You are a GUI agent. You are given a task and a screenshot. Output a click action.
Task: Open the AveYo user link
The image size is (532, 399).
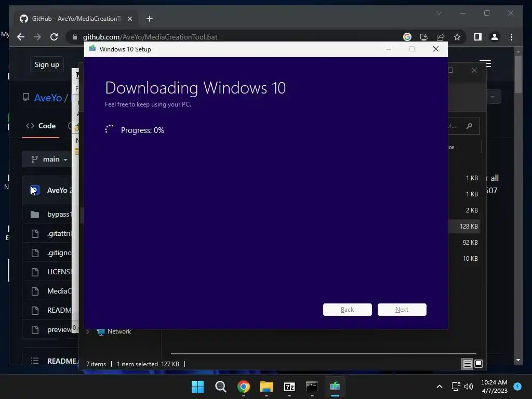pyautogui.click(x=48, y=98)
